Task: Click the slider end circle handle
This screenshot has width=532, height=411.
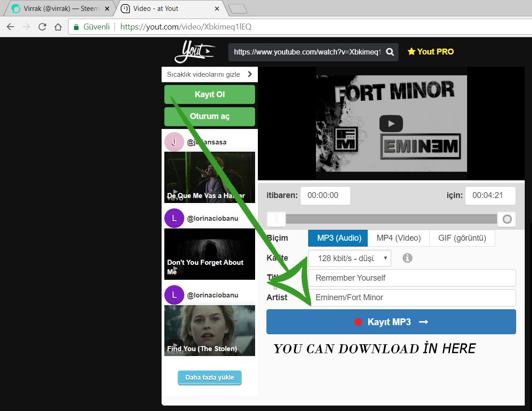Action: point(507,219)
